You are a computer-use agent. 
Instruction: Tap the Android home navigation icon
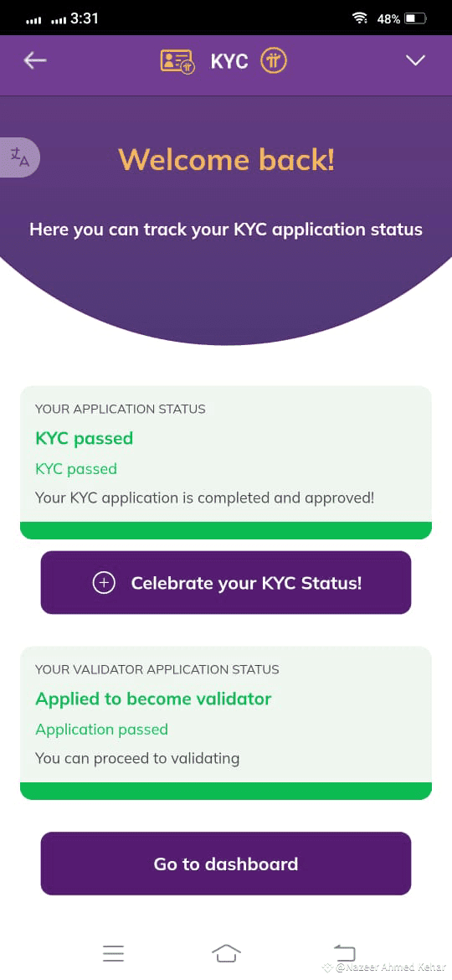click(x=226, y=953)
